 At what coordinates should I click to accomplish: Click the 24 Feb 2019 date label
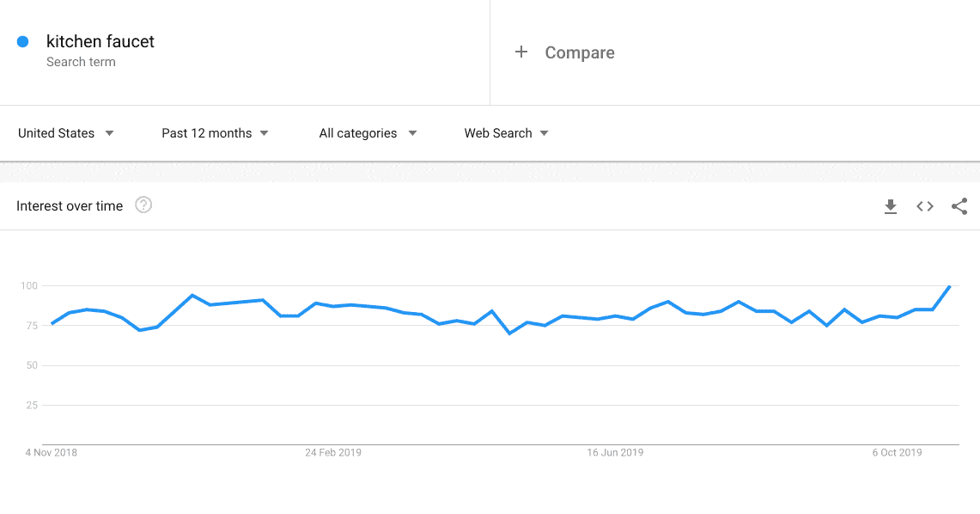tap(333, 452)
